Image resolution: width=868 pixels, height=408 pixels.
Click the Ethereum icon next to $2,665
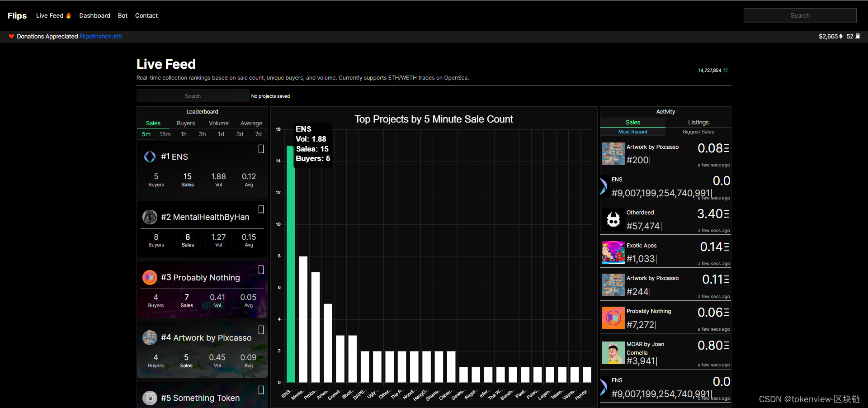coord(841,36)
